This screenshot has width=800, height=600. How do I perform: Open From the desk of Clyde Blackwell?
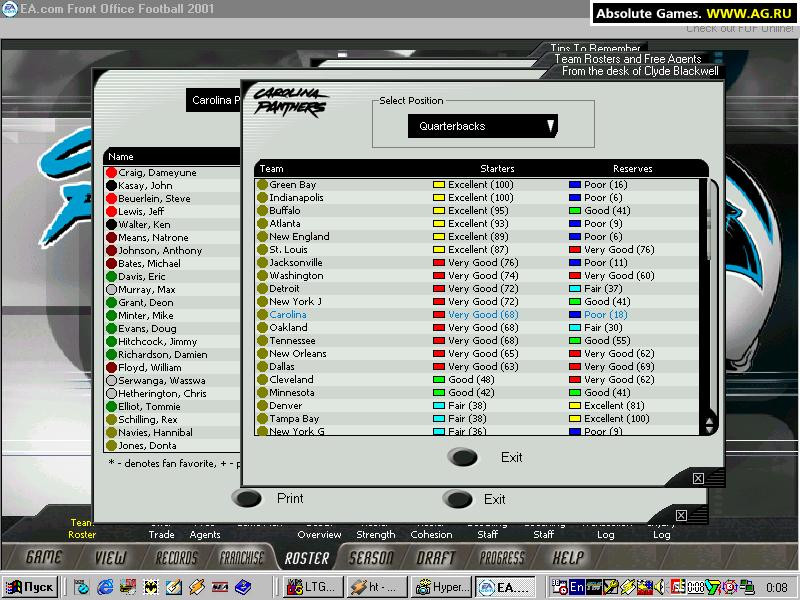640,71
